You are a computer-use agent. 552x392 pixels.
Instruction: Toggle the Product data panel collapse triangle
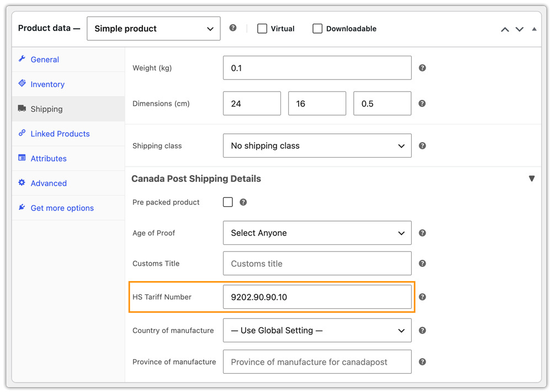coord(534,29)
